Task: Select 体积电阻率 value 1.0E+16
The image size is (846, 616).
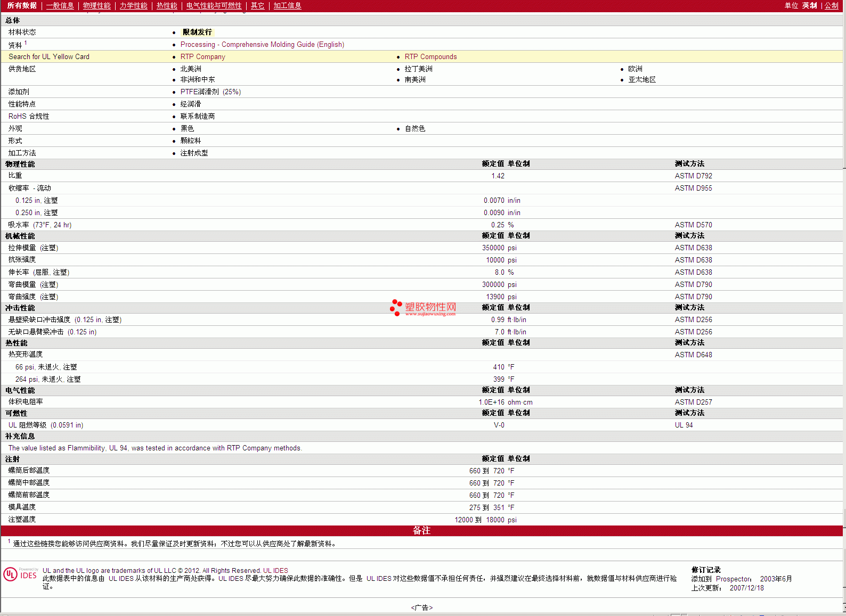Action: [491, 403]
